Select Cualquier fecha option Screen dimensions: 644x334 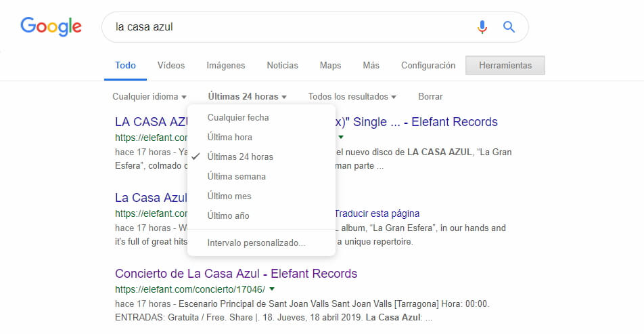(261, 118)
